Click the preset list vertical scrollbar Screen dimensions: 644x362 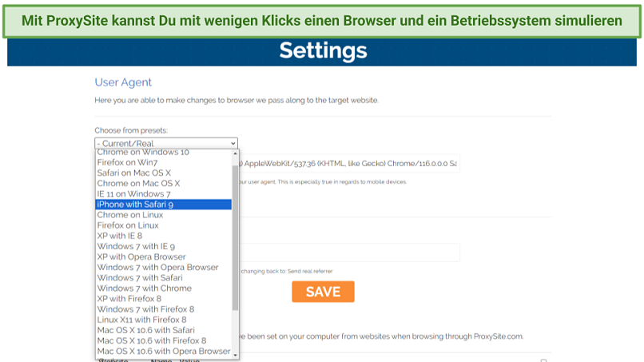coord(235,240)
